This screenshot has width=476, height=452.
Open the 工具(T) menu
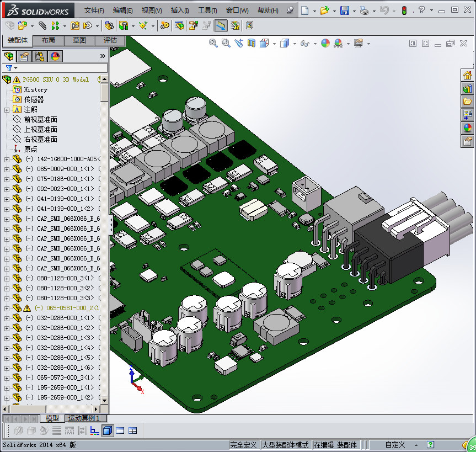click(x=207, y=10)
